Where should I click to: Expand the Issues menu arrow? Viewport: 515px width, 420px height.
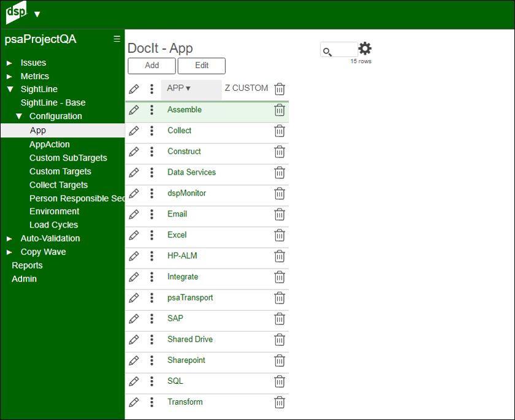10,63
